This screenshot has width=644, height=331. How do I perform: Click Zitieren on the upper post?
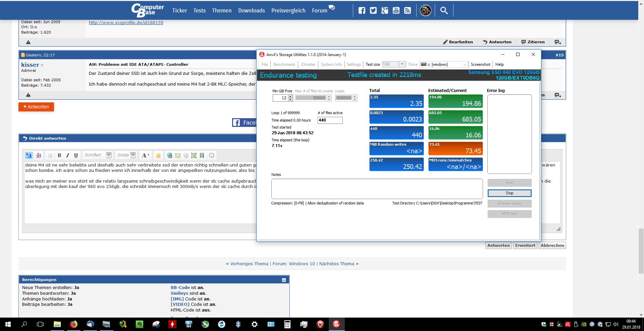(x=533, y=42)
